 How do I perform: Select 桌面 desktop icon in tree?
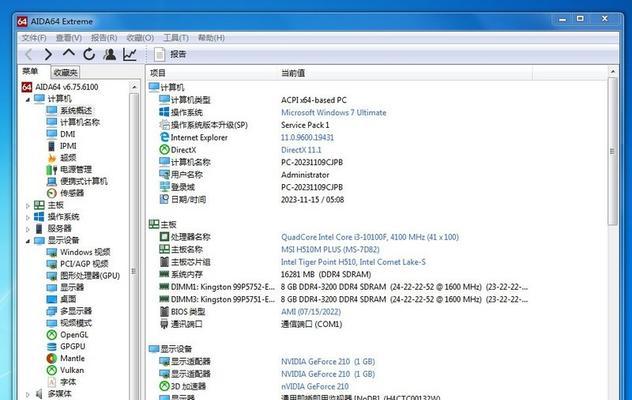pyautogui.click(x=52, y=299)
